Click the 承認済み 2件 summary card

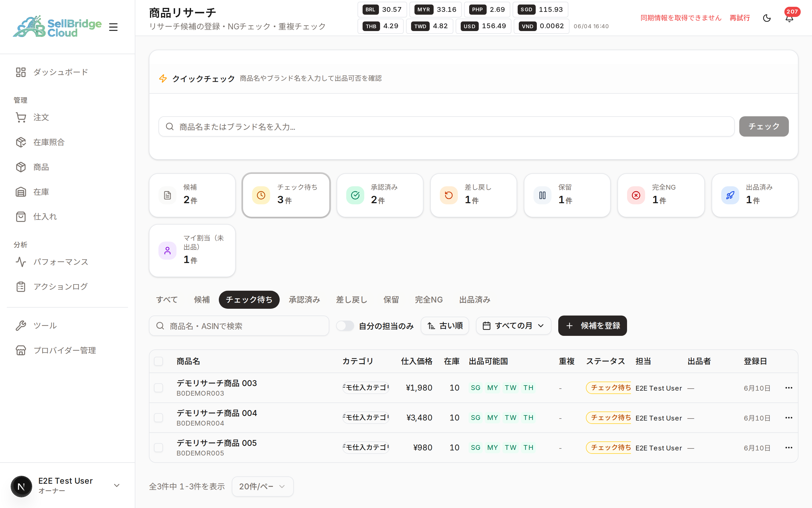(x=380, y=195)
